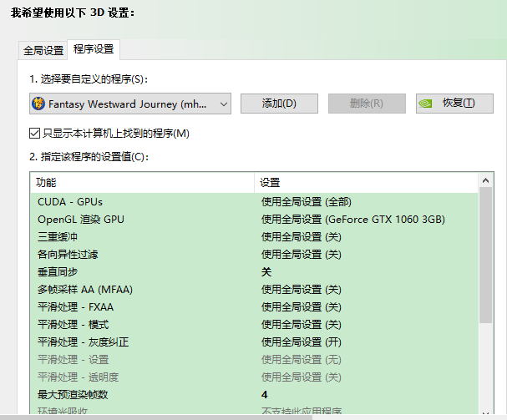507x420 pixels.
Task: Select the OpenGL 渲染 GPU row
Action: 254,220
